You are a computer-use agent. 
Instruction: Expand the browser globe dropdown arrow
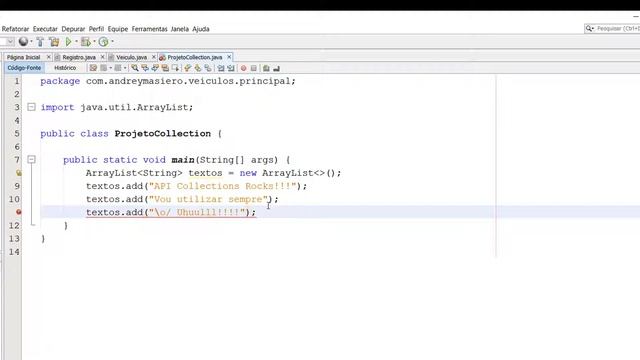coord(31,42)
